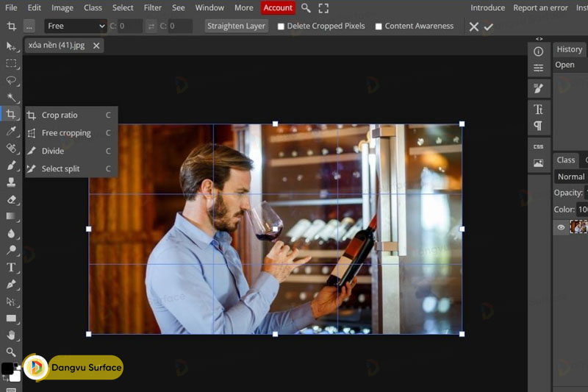Viewport: 588px width, 392px height.
Task: Toggle fullscreen mode icon
Action: [323, 8]
